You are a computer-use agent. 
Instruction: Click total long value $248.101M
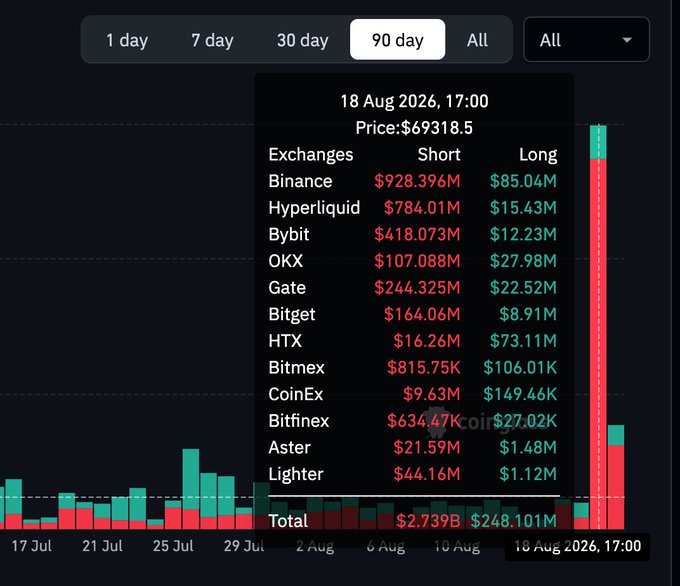[x=514, y=521]
